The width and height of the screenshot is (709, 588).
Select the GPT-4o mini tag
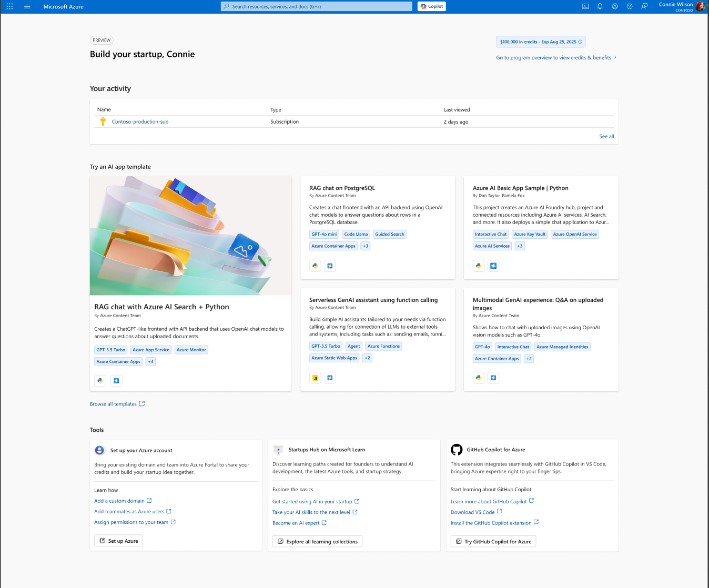click(x=324, y=235)
